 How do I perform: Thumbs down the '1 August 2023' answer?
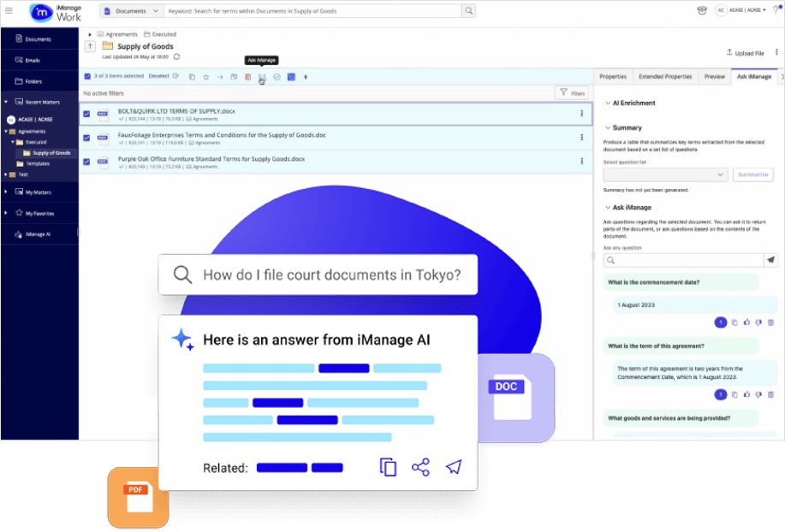[758, 322]
